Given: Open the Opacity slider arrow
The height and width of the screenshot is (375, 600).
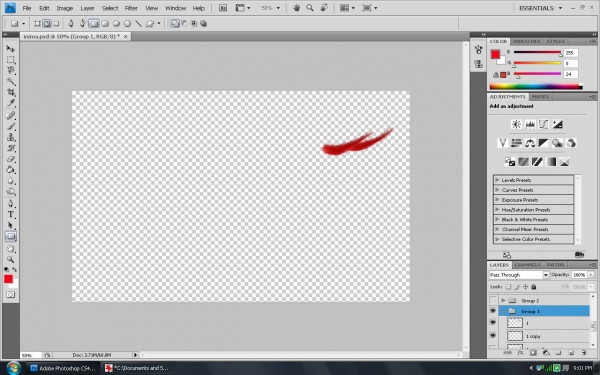Looking at the screenshot, I should pos(591,275).
